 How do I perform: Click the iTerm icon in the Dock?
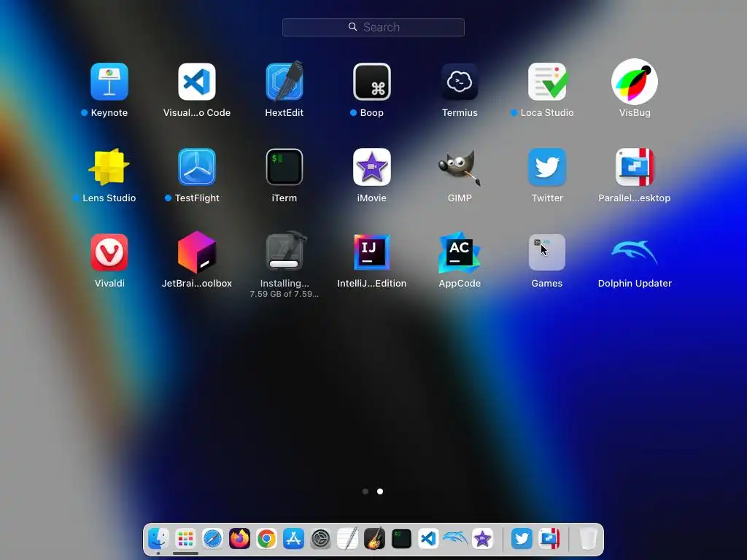pyautogui.click(x=402, y=539)
